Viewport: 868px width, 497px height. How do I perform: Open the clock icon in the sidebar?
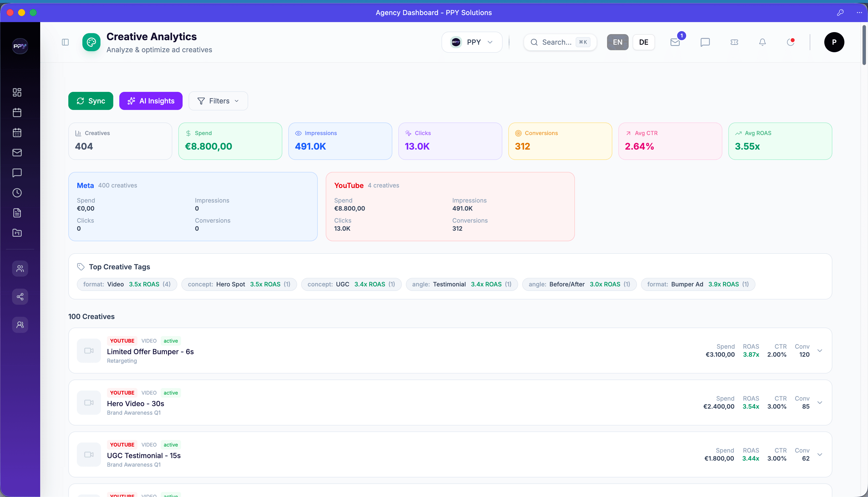[17, 193]
